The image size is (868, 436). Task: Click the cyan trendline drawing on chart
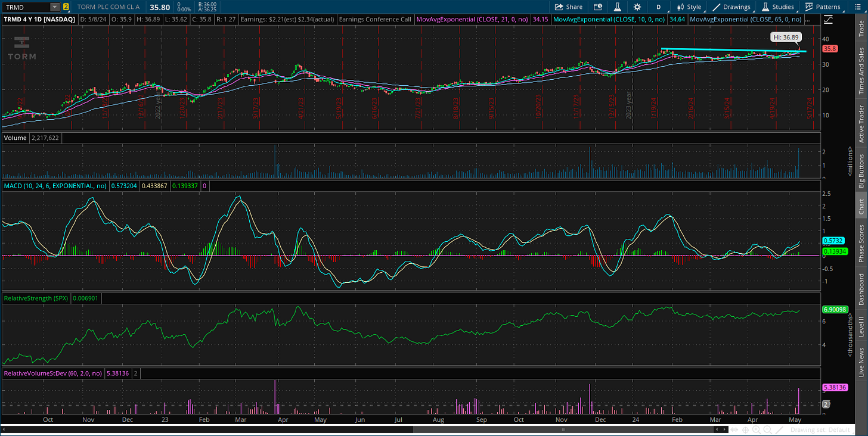733,50
